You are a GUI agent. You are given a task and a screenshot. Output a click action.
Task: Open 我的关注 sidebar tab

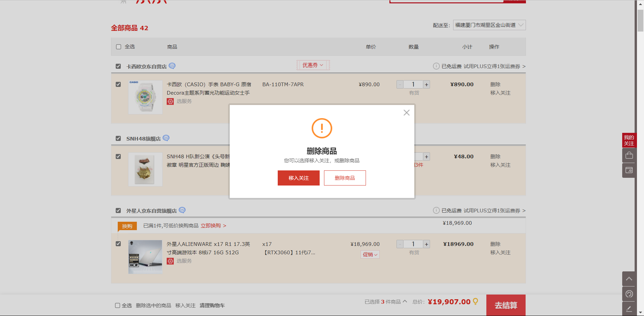point(629,140)
